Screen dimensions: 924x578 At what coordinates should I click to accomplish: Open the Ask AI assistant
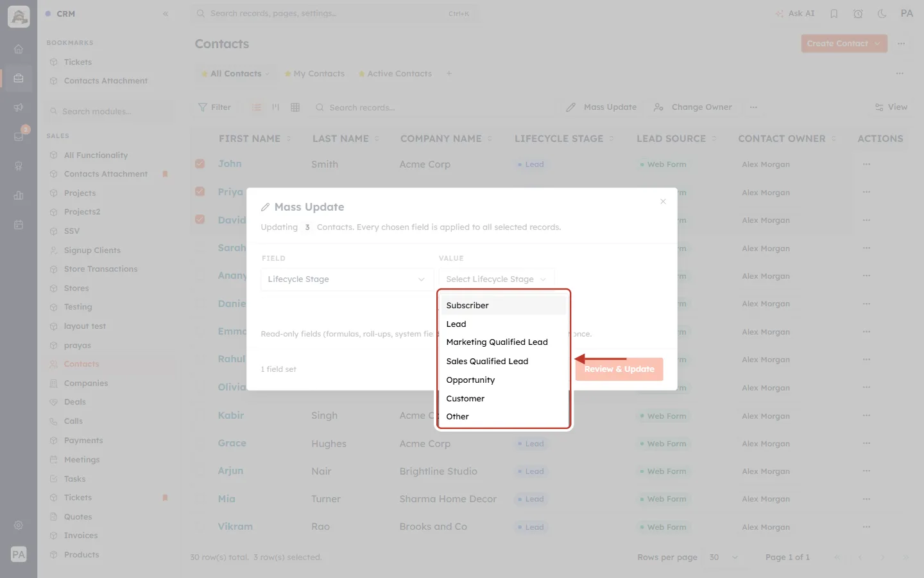(x=795, y=13)
